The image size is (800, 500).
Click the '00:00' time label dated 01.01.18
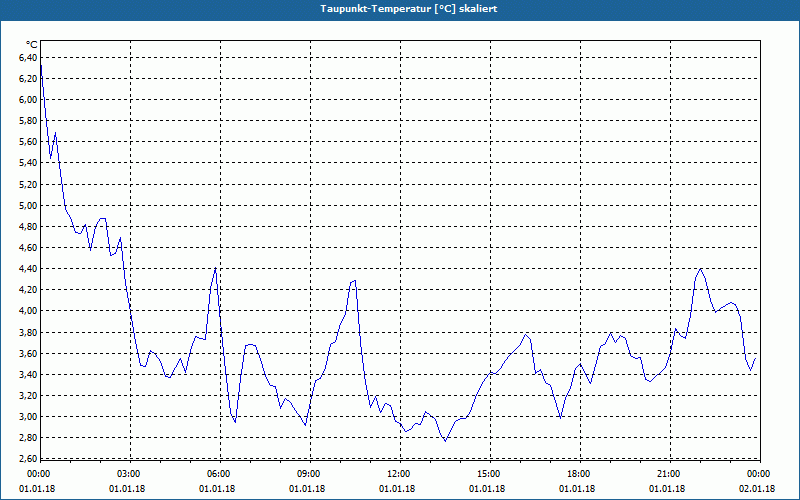[38, 474]
